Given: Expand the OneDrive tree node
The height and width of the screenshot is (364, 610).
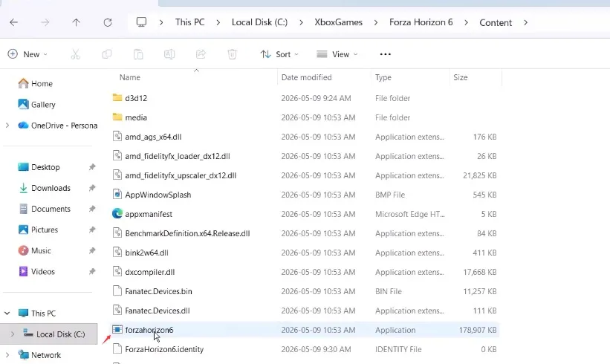Looking at the screenshot, I should tap(7, 126).
